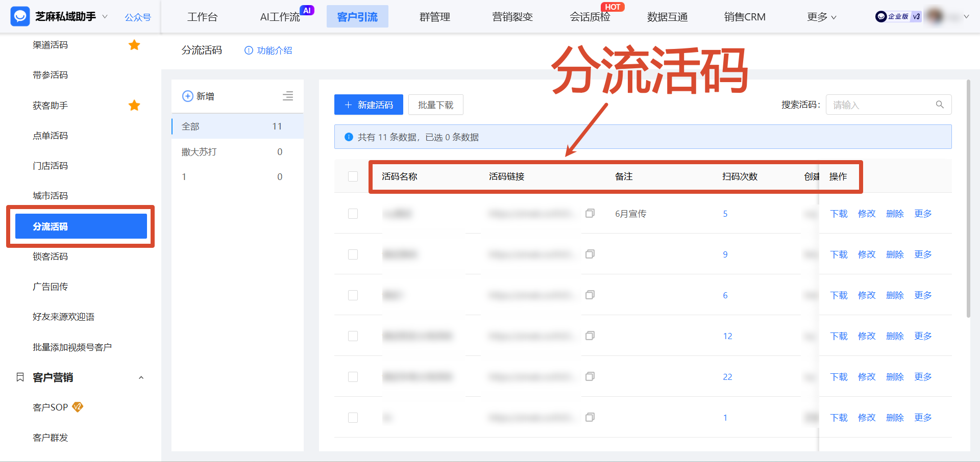
Task: Click 修改 in the row with 9 scans
Action: [867, 254]
